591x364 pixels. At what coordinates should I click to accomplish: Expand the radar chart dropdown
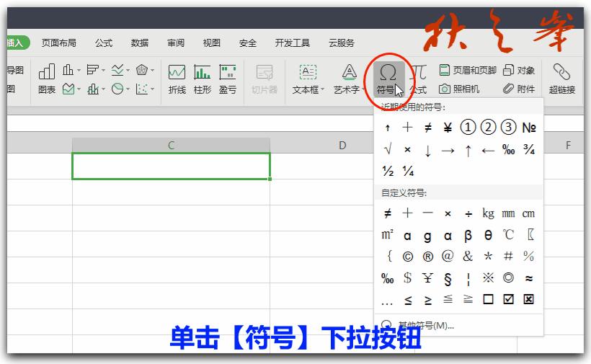coord(152,70)
